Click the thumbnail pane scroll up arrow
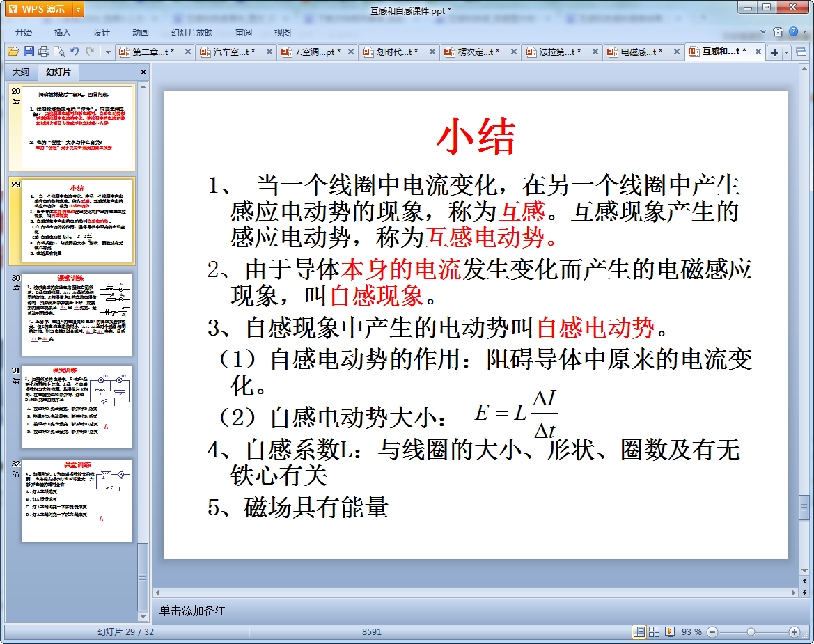Screen dimensions: 814x644 (x=143, y=86)
